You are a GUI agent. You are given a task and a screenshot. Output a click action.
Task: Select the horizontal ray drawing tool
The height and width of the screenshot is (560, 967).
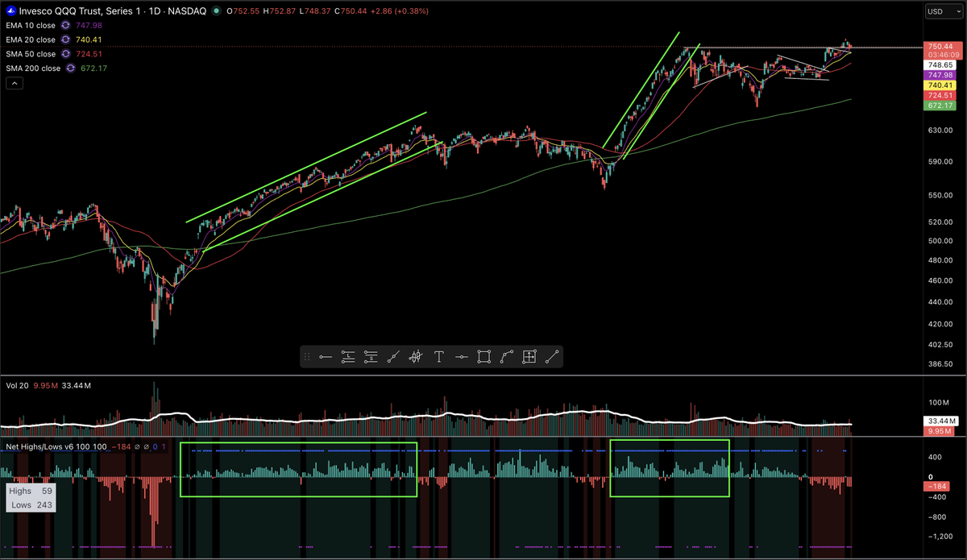coord(325,356)
